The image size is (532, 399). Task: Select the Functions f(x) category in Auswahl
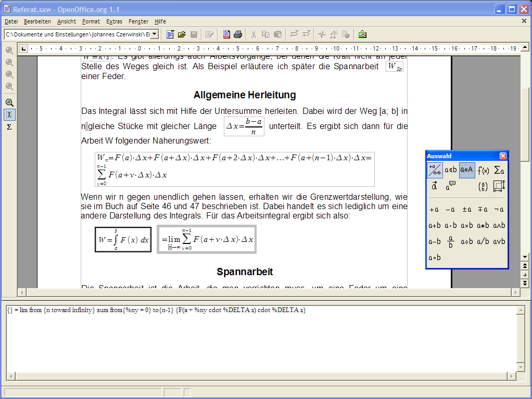click(x=483, y=170)
